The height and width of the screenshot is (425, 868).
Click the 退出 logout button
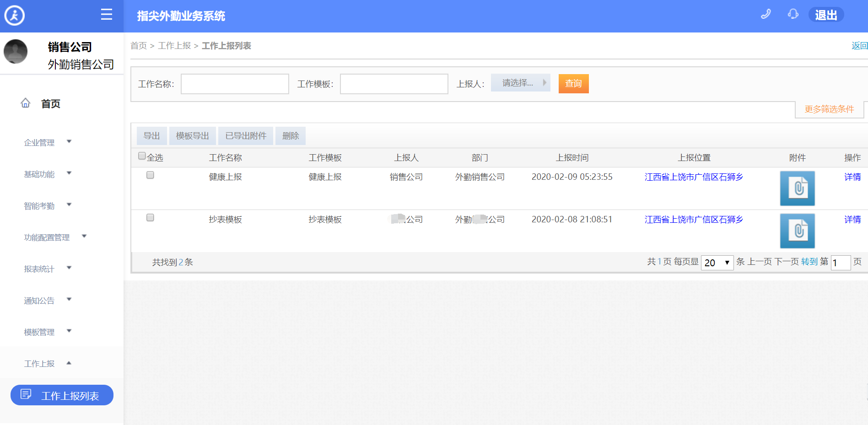click(825, 15)
